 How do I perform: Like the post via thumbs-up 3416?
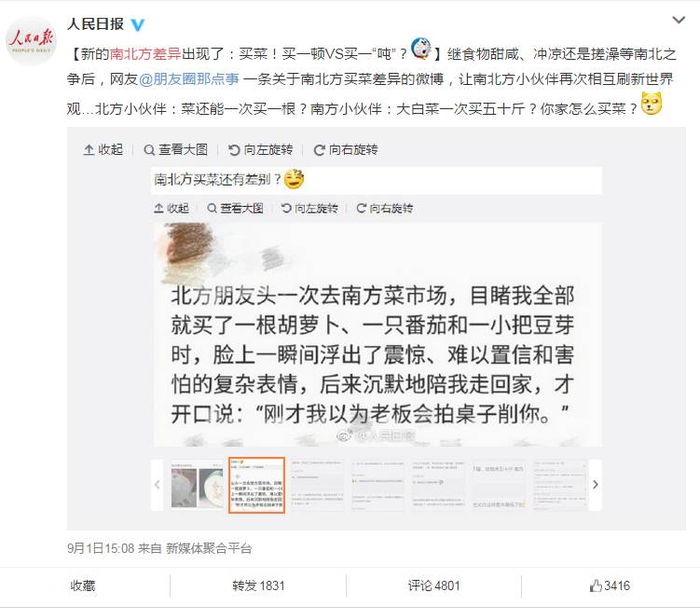610,586
